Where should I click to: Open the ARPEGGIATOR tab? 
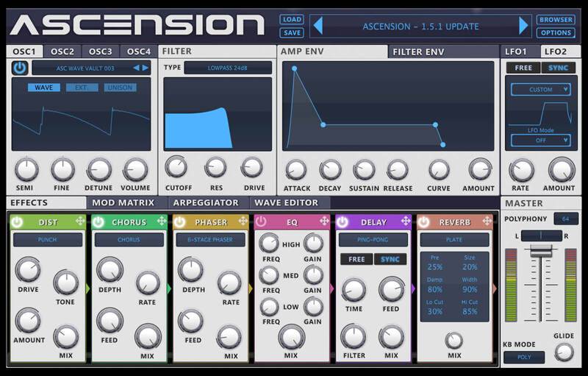coord(209,202)
